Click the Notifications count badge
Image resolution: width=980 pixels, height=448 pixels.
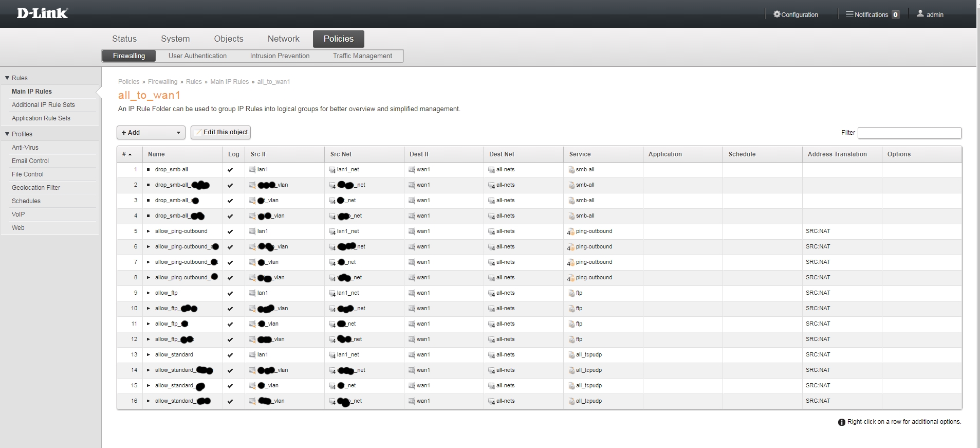896,14
